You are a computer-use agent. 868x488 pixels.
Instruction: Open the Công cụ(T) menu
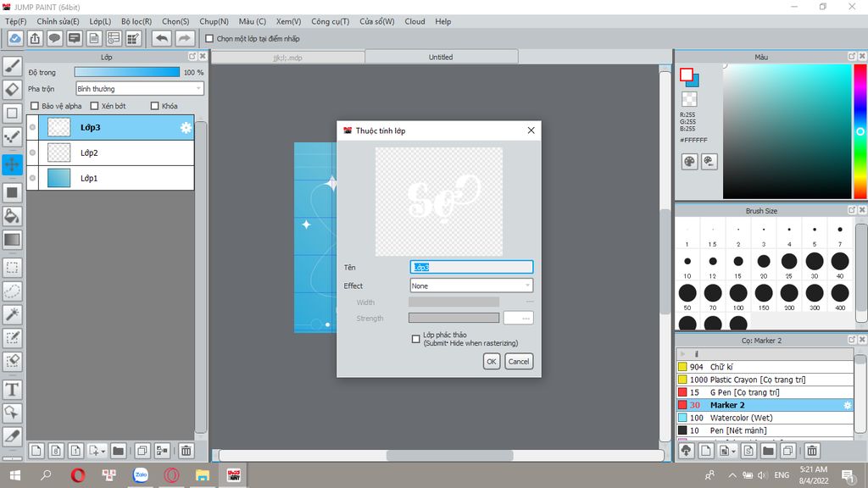coord(330,21)
